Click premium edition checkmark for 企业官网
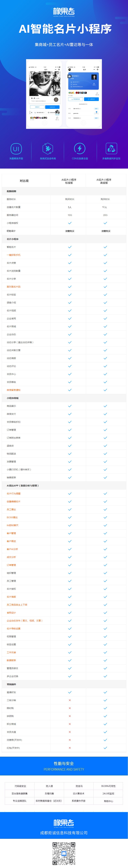128x868 pixels. [x=105, y=318]
